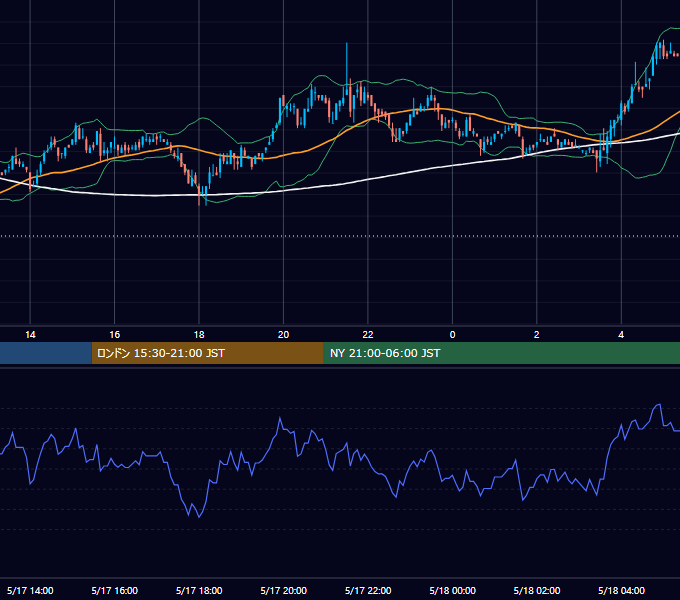This screenshot has height=600, width=680.
Task: Click the 22 hour label on time axis
Action: click(368, 335)
